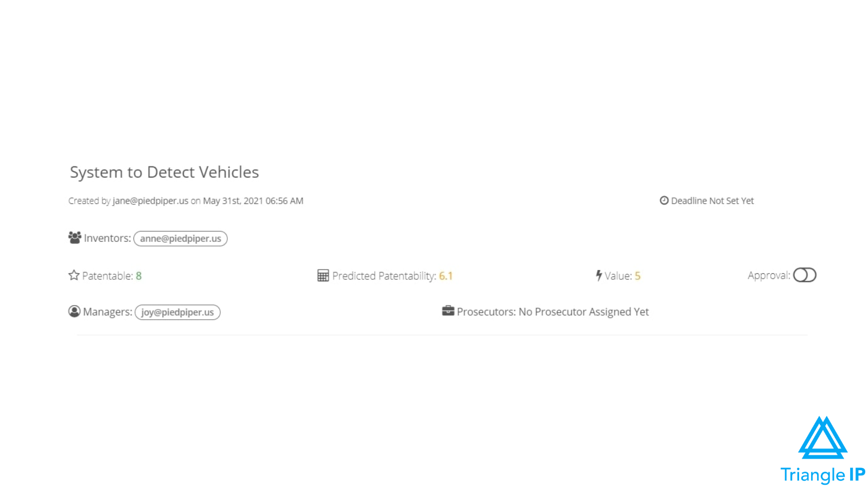
Task: Open the title System to Detect Vehicles
Action: click(x=164, y=172)
